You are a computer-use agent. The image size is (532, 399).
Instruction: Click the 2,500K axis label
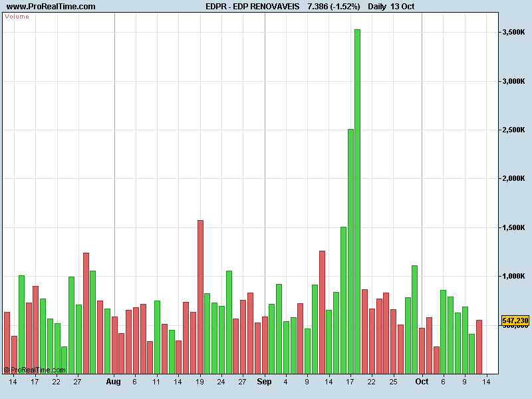click(x=513, y=130)
